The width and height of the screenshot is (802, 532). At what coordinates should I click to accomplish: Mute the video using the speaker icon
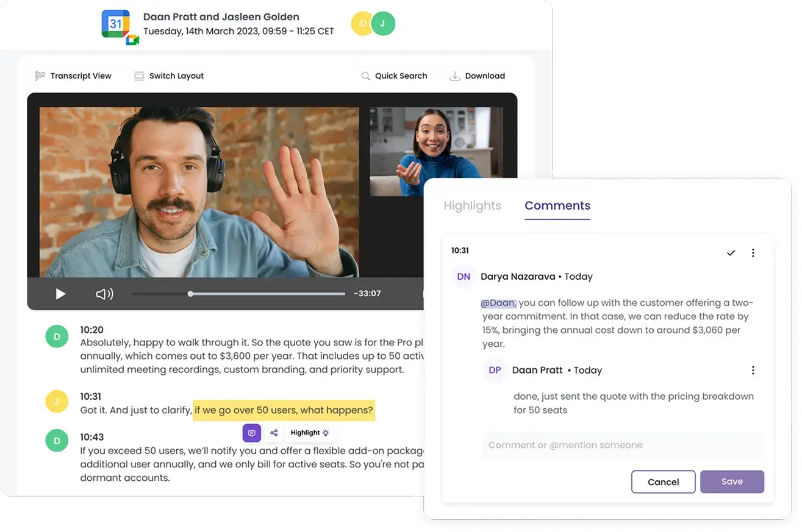tap(104, 294)
